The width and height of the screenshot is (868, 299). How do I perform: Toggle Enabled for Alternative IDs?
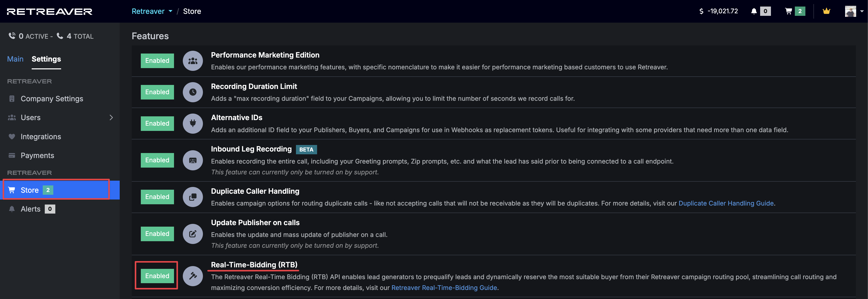tap(157, 124)
